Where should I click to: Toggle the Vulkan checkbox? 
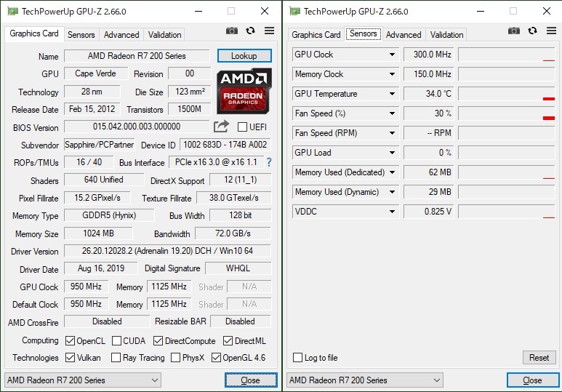pos(70,358)
